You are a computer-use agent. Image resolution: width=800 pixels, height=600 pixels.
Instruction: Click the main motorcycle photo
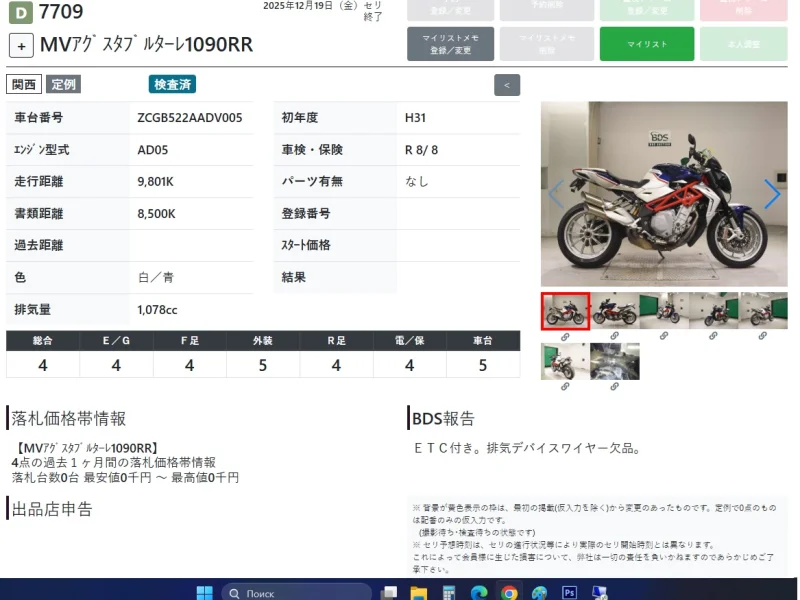click(x=664, y=194)
